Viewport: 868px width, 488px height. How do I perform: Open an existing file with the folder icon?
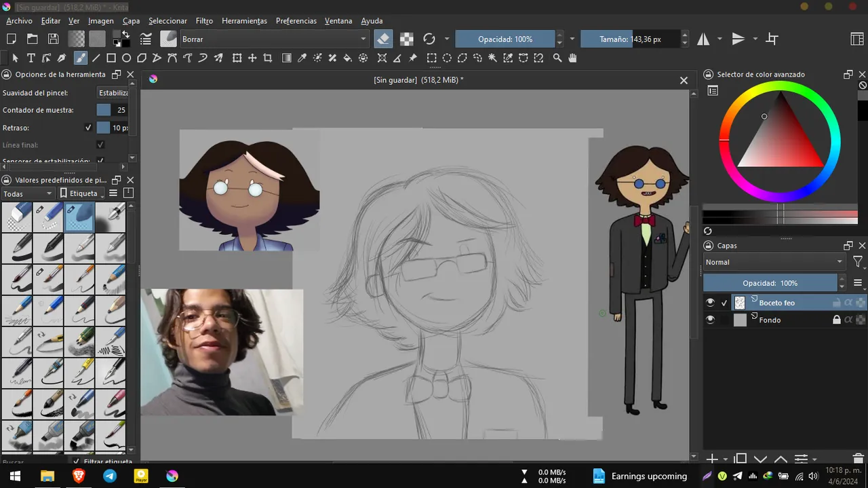tap(32, 39)
